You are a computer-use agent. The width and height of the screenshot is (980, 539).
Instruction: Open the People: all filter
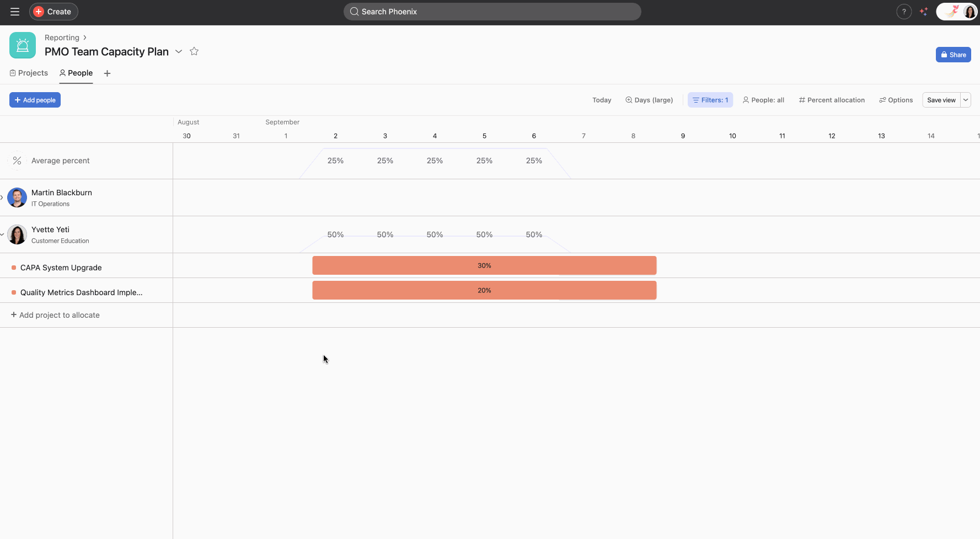click(763, 100)
